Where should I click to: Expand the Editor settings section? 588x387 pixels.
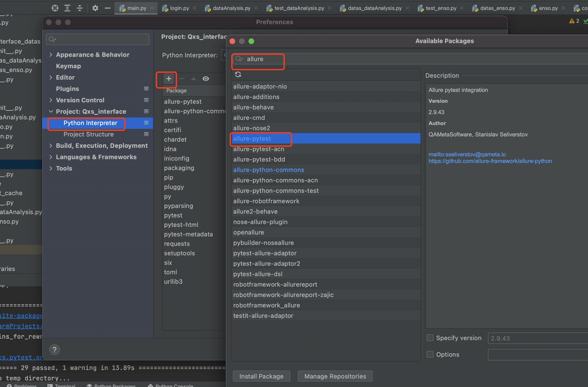(x=51, y=77)
